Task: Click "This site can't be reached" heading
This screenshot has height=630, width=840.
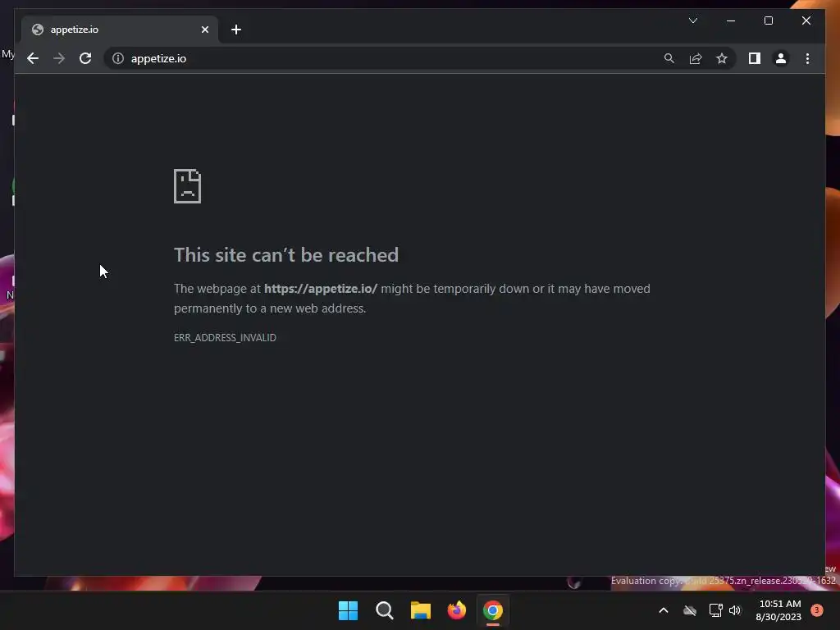Action: (286, 255)
